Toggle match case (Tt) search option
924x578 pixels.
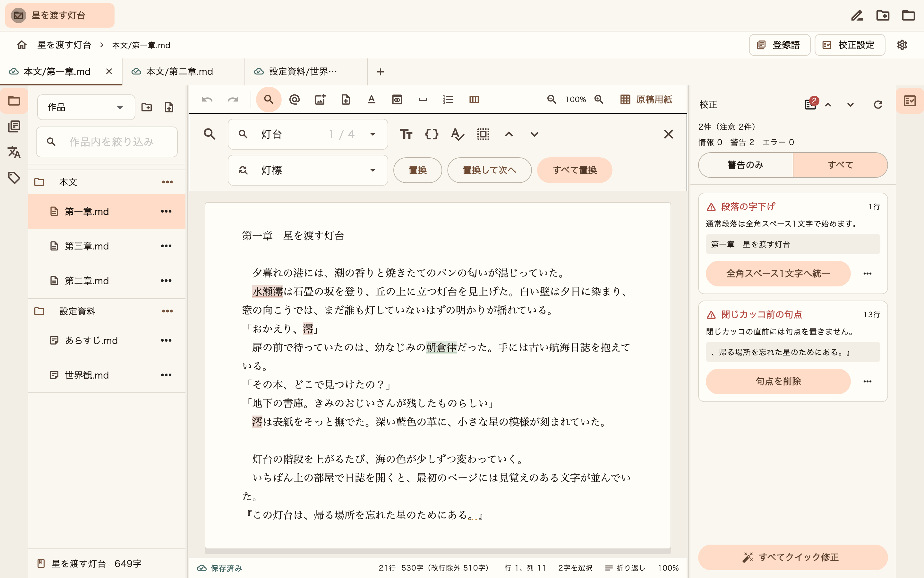[406, 134]
